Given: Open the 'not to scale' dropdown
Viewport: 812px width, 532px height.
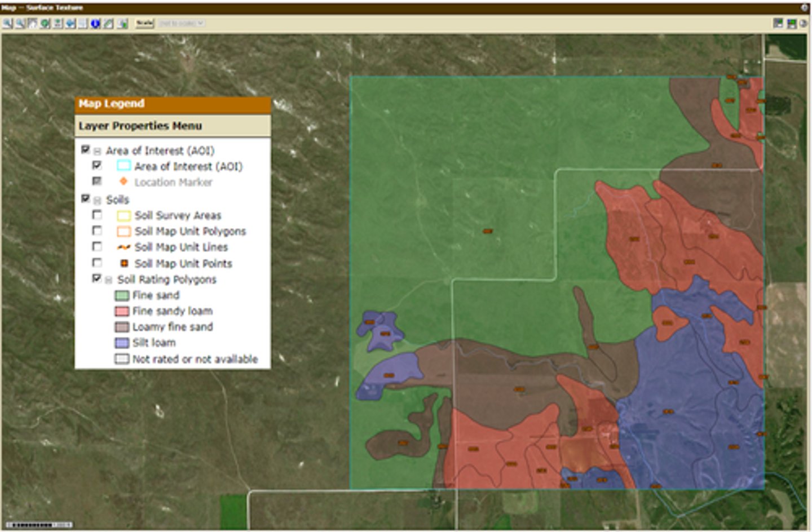Looking at the screenshot, I should pos(182,23).
